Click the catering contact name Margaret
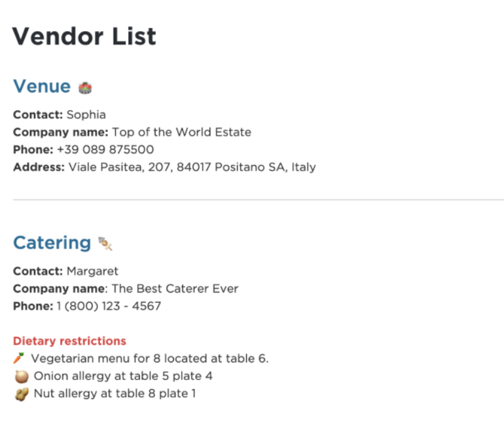 coord(92,271)
